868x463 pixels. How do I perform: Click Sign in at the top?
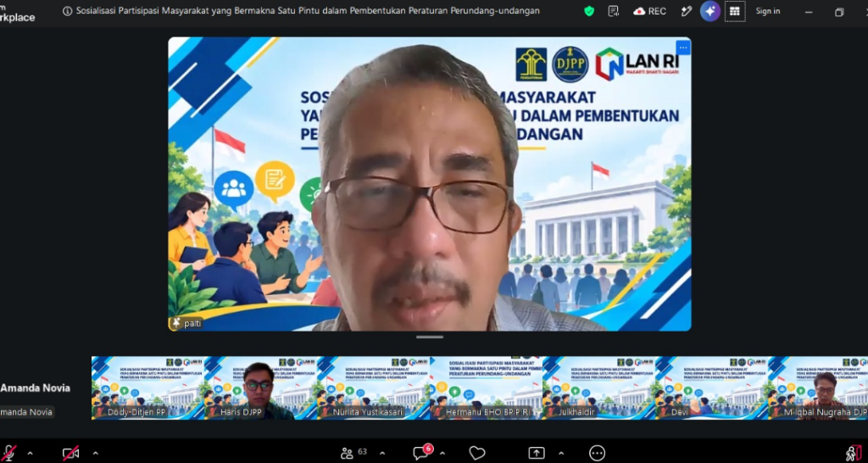click(x=768, y=11)
